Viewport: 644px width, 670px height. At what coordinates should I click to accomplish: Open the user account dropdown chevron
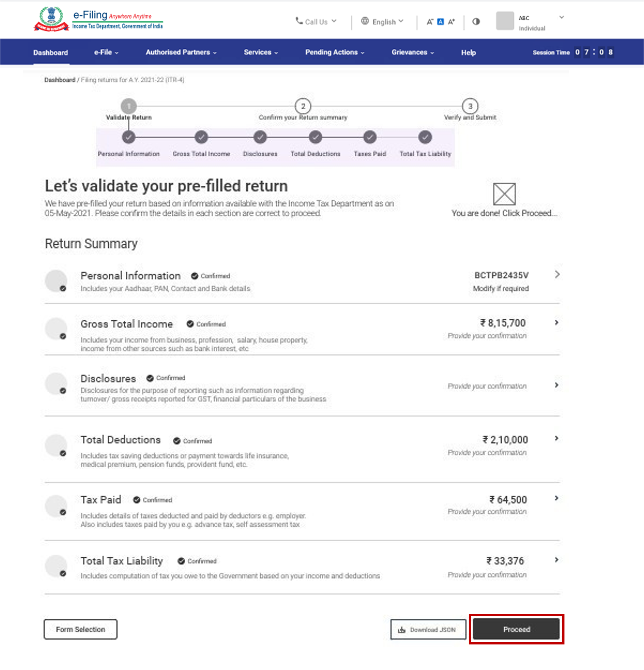click(x=562, y=17)
